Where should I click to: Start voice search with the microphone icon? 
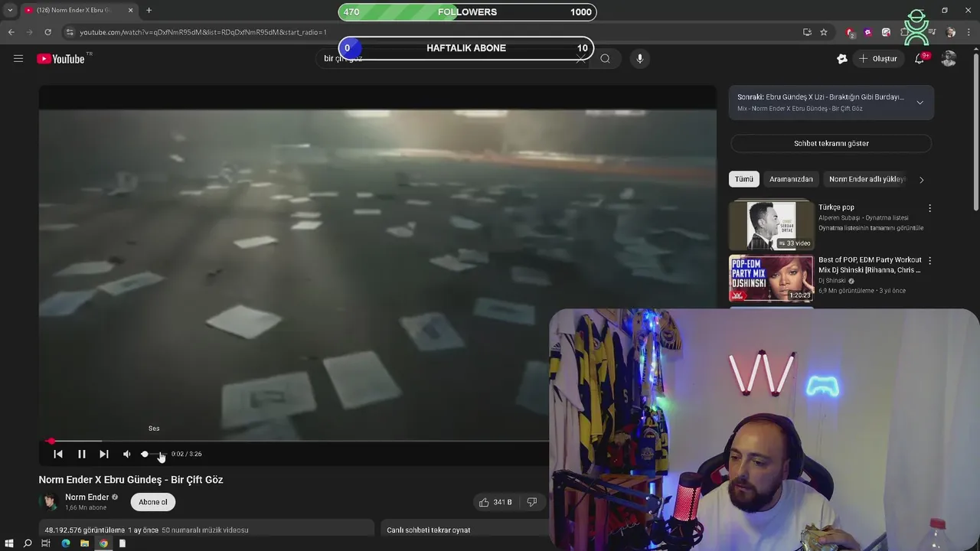coord(640,59)
